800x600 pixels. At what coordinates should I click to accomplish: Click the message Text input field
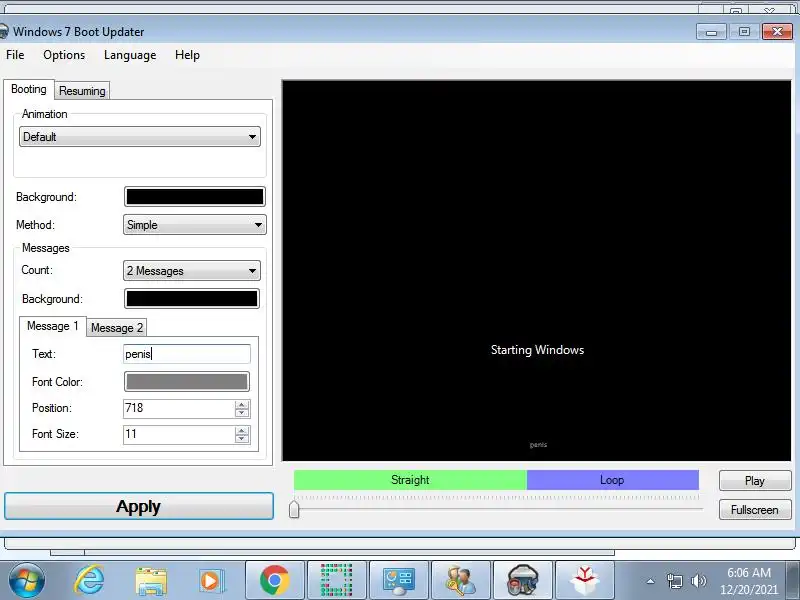tap(187, 354)
